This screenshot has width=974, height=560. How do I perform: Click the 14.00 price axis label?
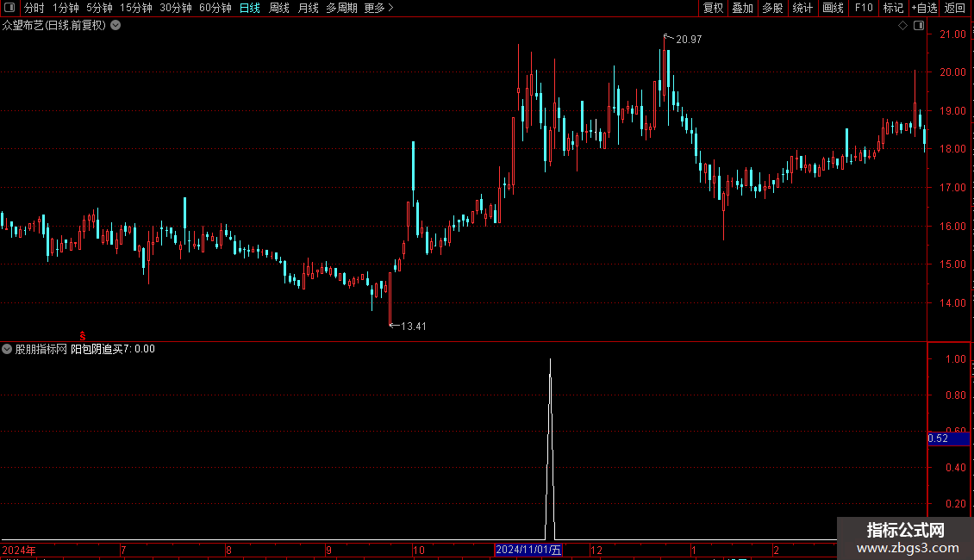952,303
